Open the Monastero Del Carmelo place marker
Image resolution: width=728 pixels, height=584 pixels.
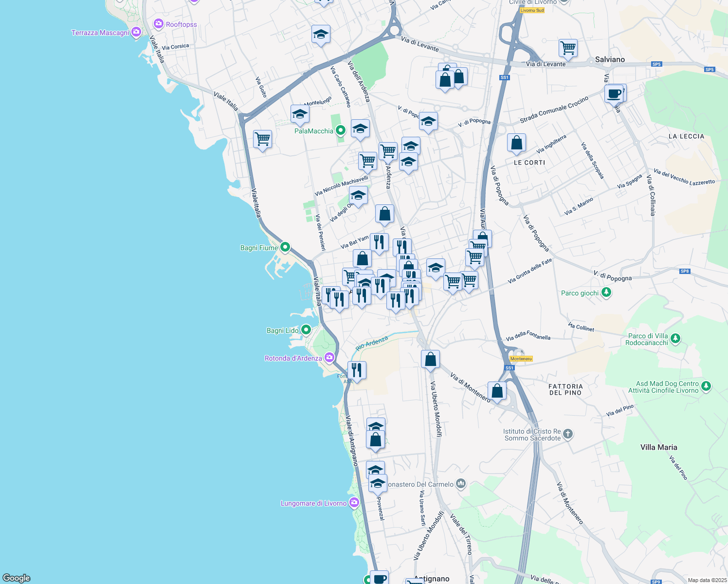(461, 484)
